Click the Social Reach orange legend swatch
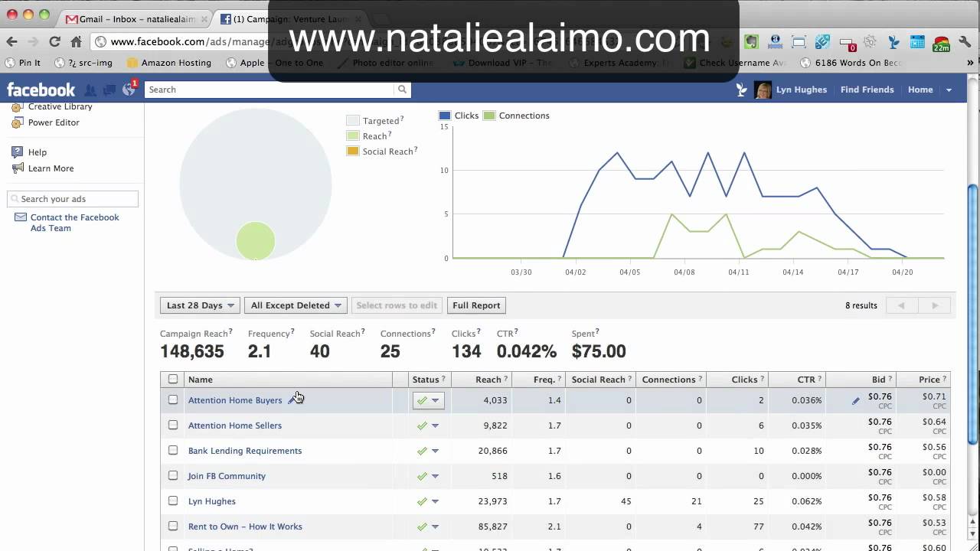The height and width of the screenshot is (551, 980). coord(353,151)
